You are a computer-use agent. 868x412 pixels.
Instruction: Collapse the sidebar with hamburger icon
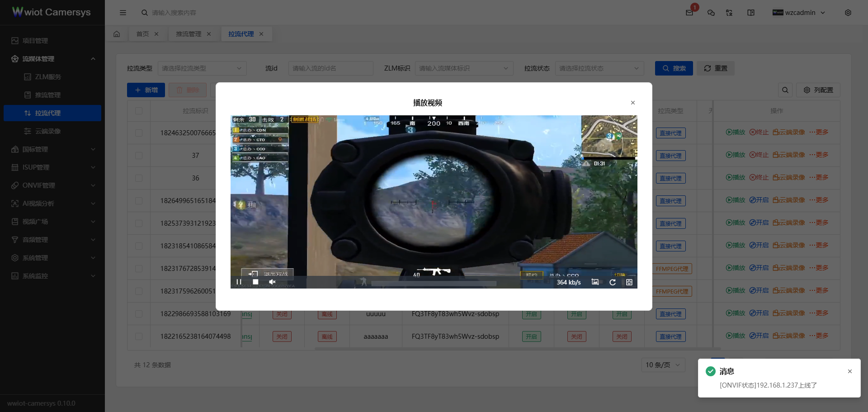123,13
